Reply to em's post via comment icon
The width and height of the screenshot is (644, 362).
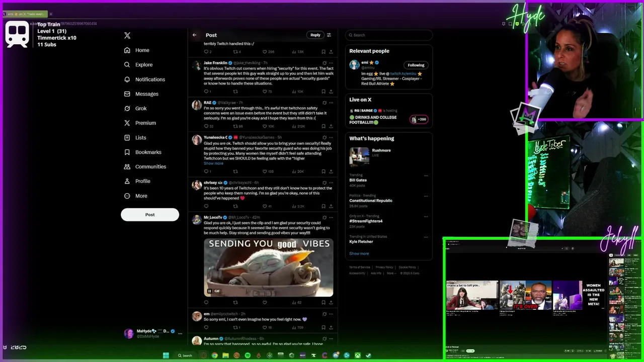pyautogui.click(x=206, y=327)
